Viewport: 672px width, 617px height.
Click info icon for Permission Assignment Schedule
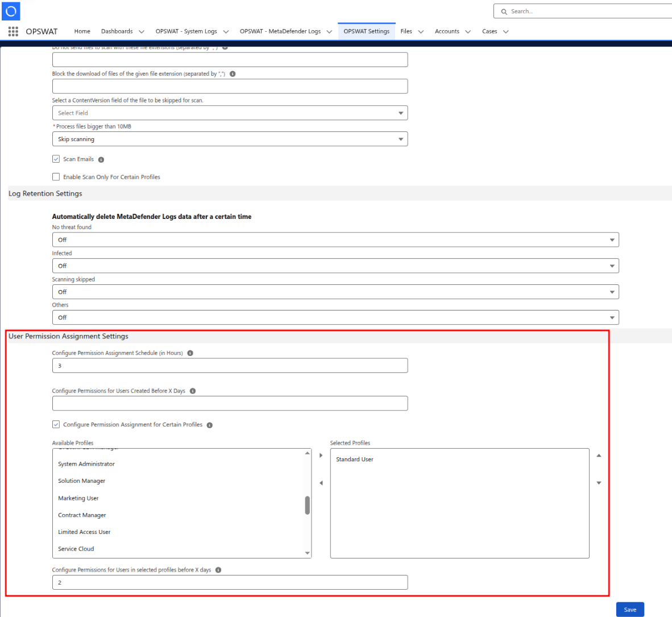[190, 353]
